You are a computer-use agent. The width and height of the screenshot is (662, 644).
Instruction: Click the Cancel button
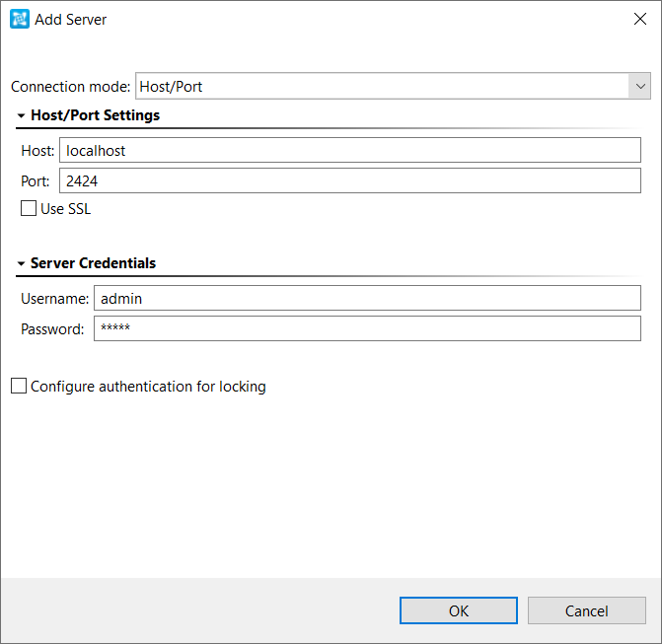[586, 610]
